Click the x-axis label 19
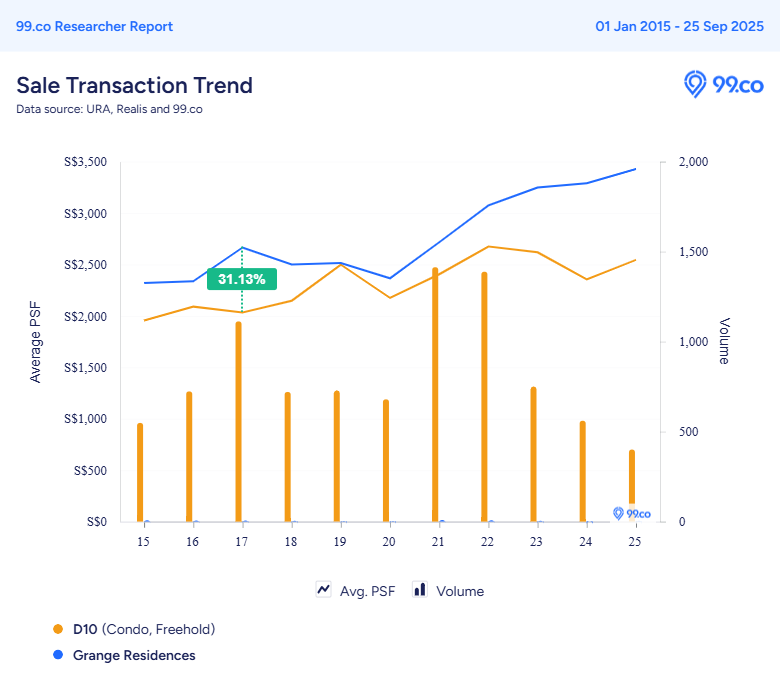Image resolution: width=780 pixels, height=674 pixels. [x=339, y=541]
